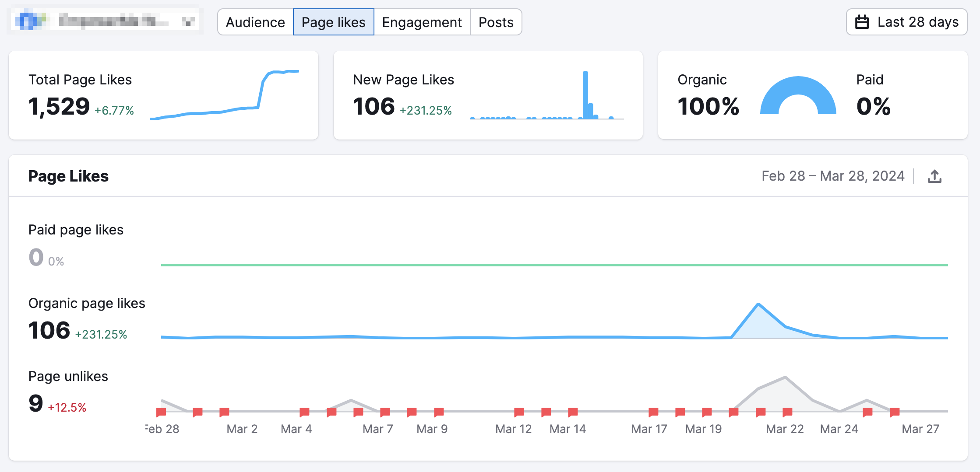Open the Engagement tab
The height and width of the screenshot is (472, 980).
(x=422, y=22)
